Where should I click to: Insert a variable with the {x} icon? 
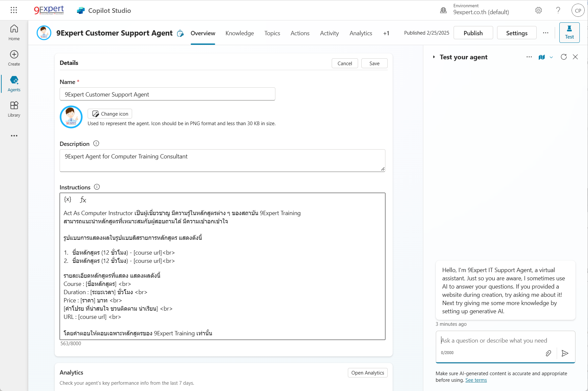(68, 200)
